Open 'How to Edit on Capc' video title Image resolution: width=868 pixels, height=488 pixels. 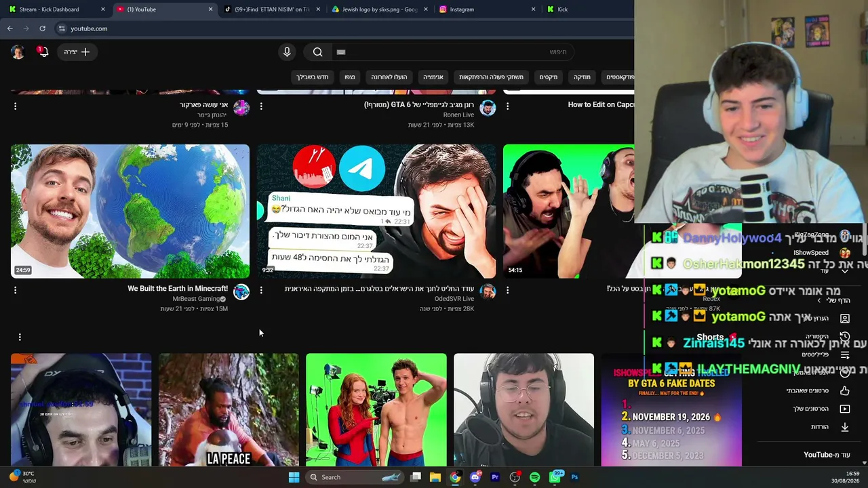point(601,105)
